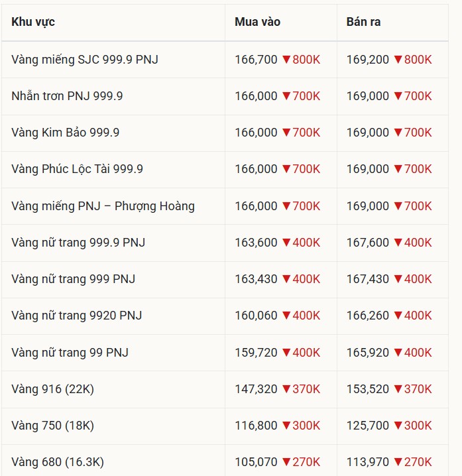Click the 'Vàng 916 (22K)' row label
Viewport: 462px width, 476px height.
pyautogui.click(x=52, y=389)
